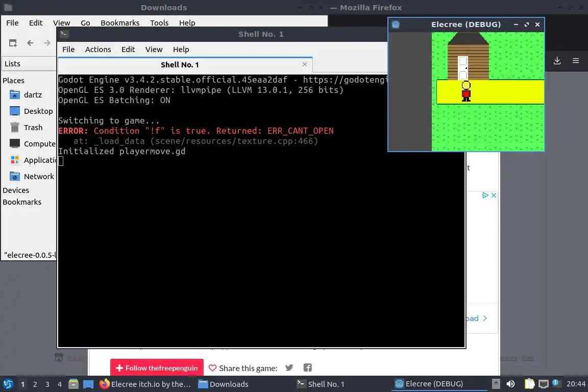Click the heart icon beside Share this game
This screenshot has width=588, height=392.
[212, 368]
